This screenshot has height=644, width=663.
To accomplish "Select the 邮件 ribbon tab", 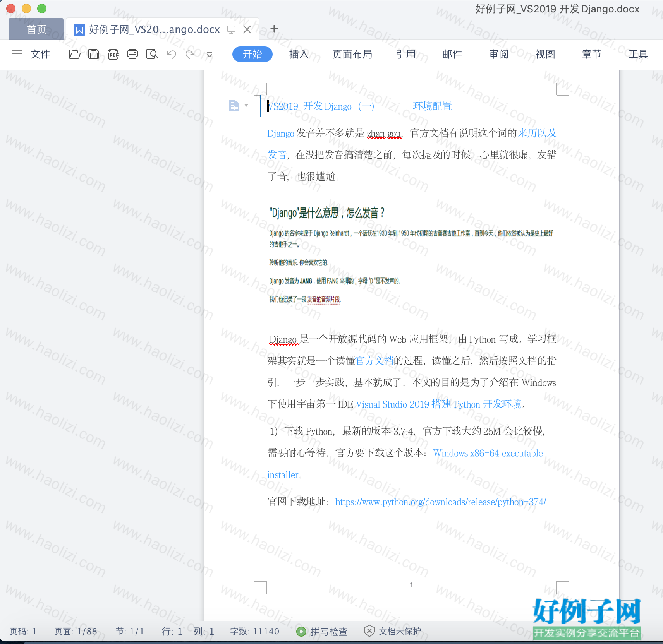I will pyautogui.click(x=452, y=54).
